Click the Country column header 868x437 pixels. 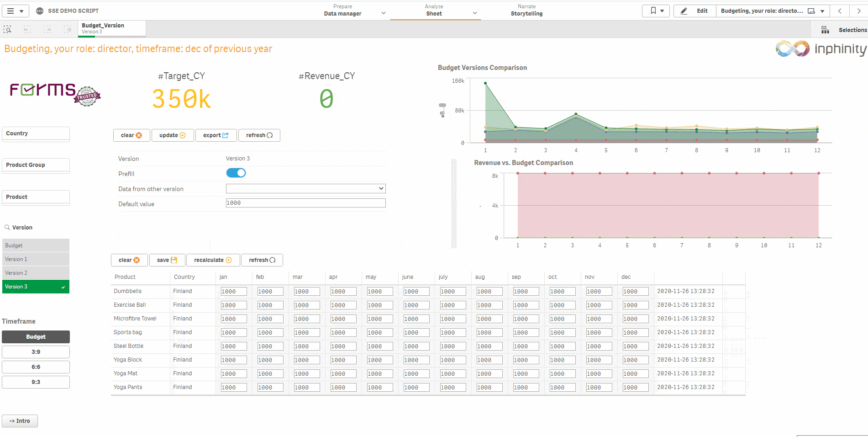(x=184, y=277)
